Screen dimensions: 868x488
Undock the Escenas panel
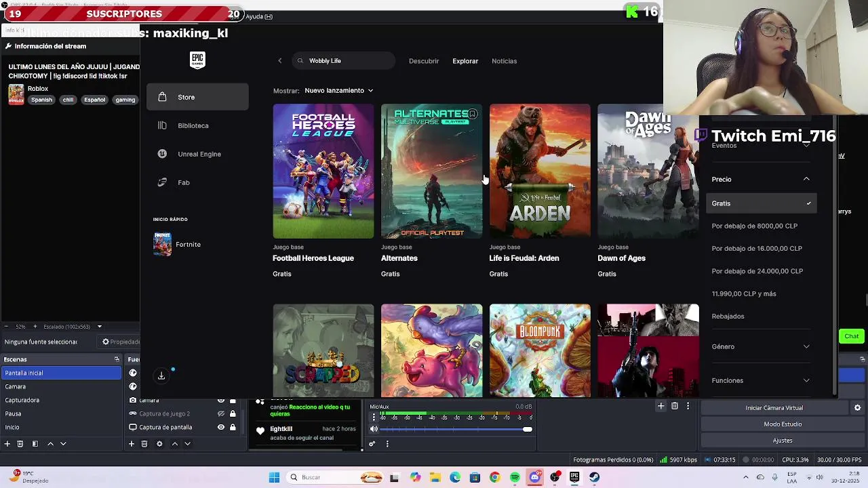(117, 359)
